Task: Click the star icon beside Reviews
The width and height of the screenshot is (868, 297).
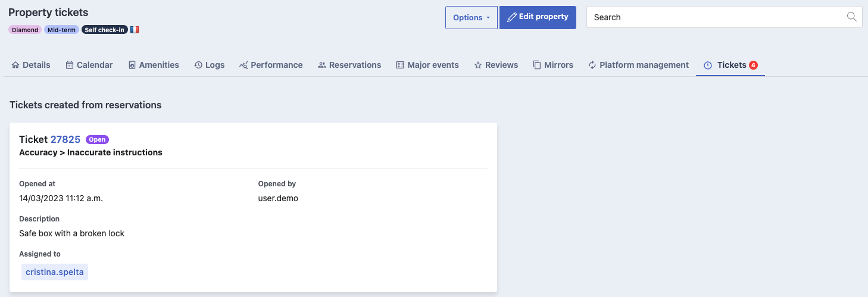Action: 478,65
